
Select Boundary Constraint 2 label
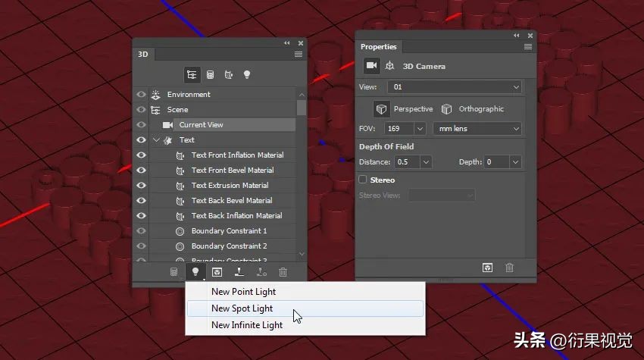pos(229,246)
